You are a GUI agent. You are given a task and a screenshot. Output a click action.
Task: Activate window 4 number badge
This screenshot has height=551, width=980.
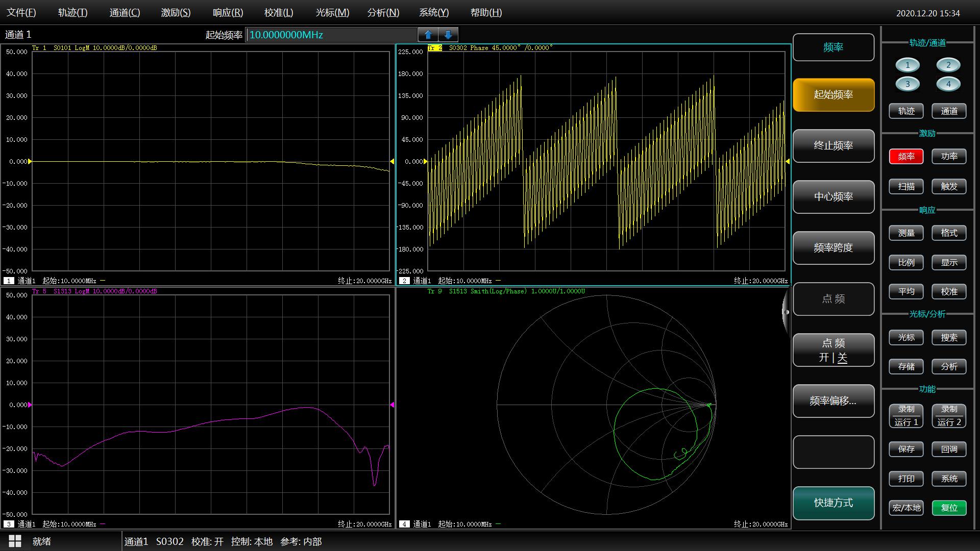(404, 524)
